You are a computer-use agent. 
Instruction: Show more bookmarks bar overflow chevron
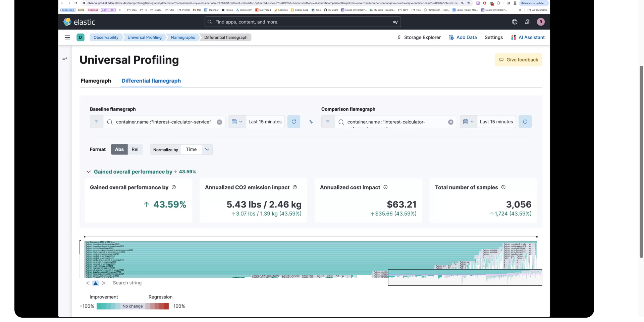coord(520,10)
